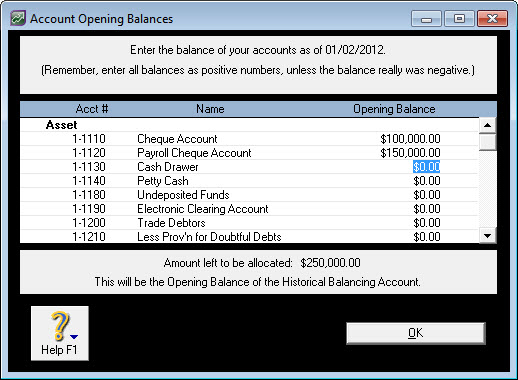Click the Name column header
The image size is (518, 380).
point(210,109)
